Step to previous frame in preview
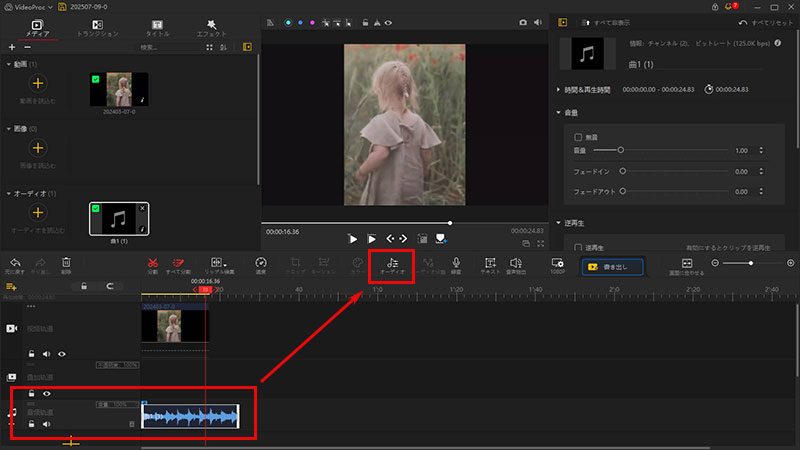 tap(390, 238)
